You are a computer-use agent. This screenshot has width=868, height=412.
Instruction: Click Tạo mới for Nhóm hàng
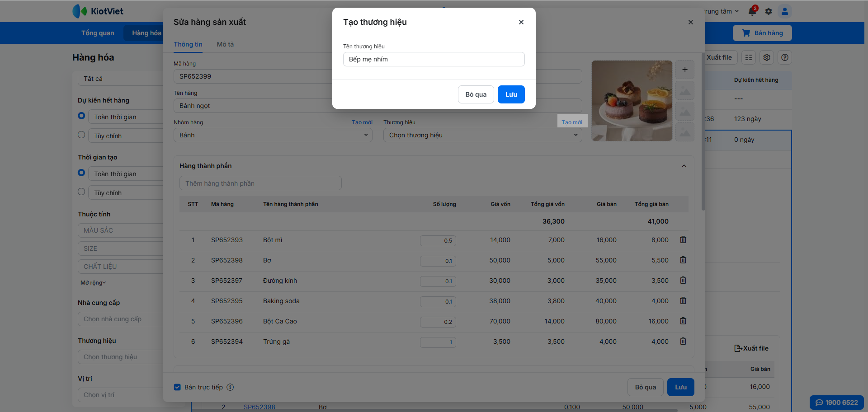pos(362,122)
